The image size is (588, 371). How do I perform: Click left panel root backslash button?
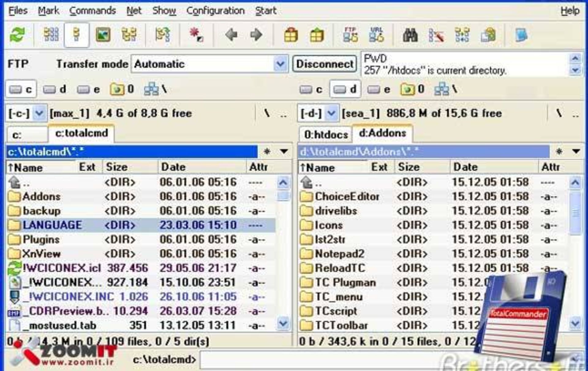tap(267, 113)
